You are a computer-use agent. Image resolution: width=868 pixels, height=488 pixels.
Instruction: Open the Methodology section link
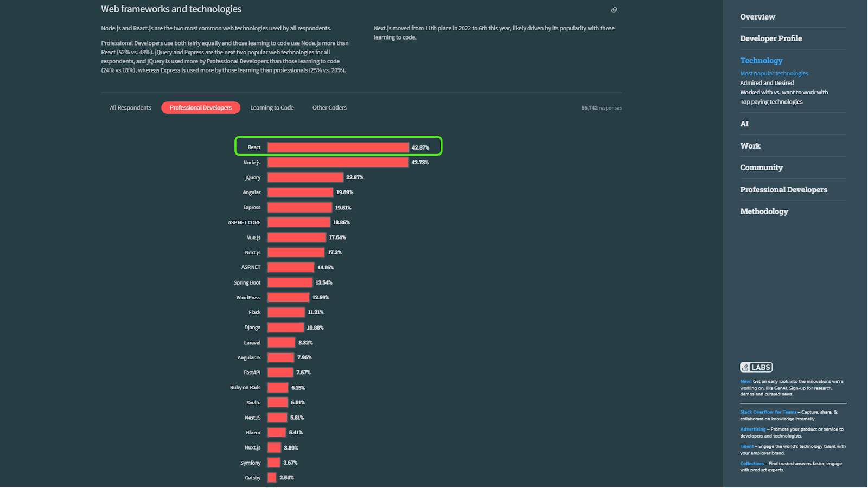[x=764, y=211]
